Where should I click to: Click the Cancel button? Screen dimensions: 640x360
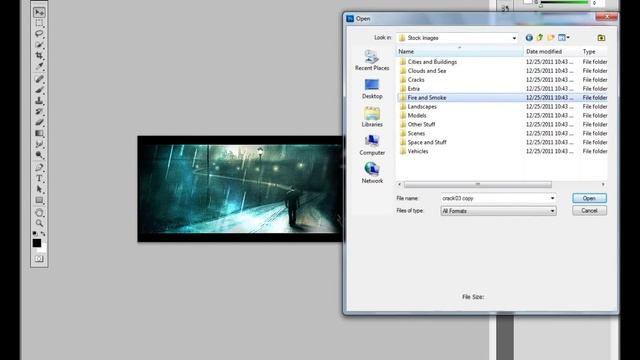[x=589, y=211]
